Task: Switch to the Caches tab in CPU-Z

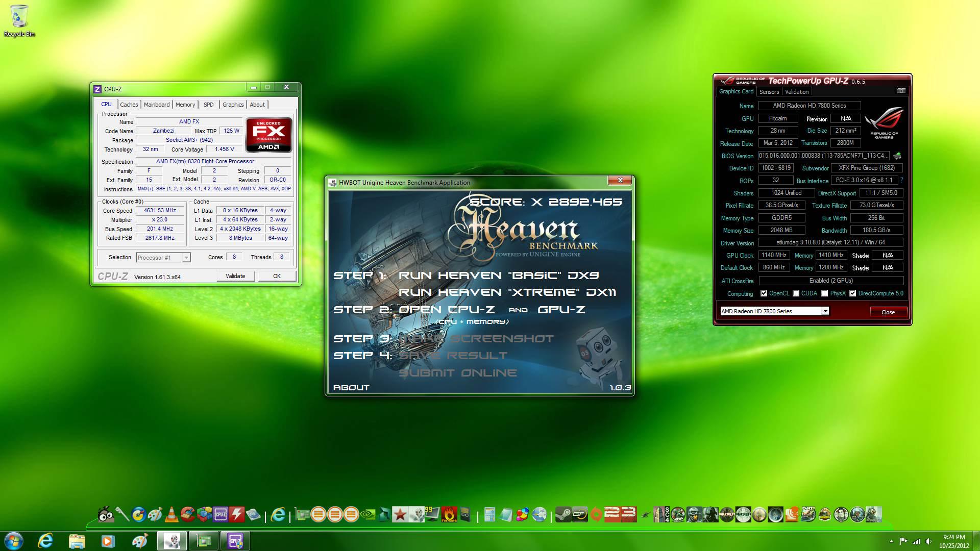Action: (x=129, y=105)
